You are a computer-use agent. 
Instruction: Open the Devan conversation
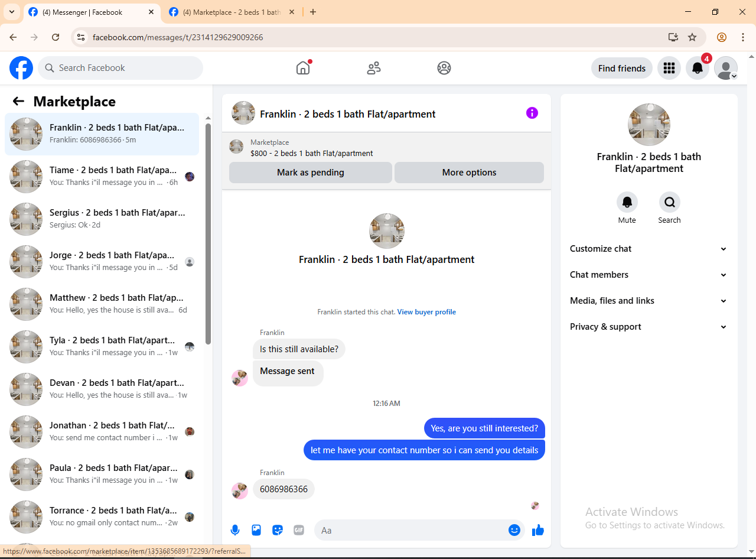pos(102,389)
